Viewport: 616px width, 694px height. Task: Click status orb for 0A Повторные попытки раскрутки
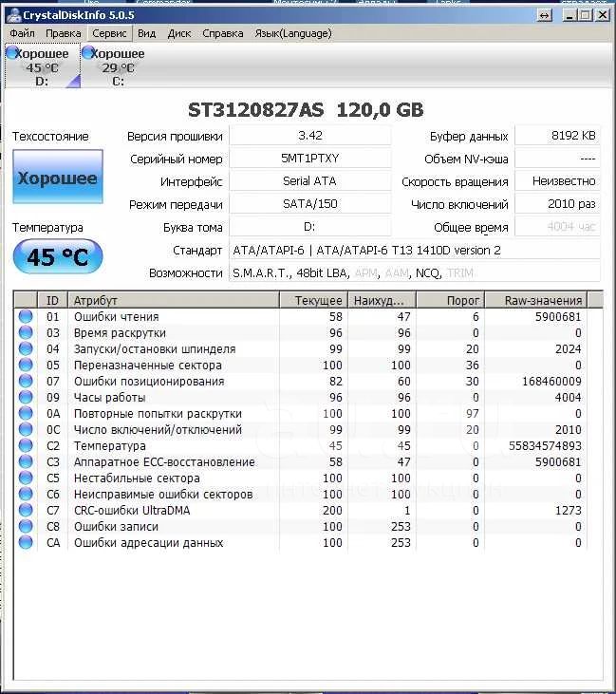click(26, 413)
